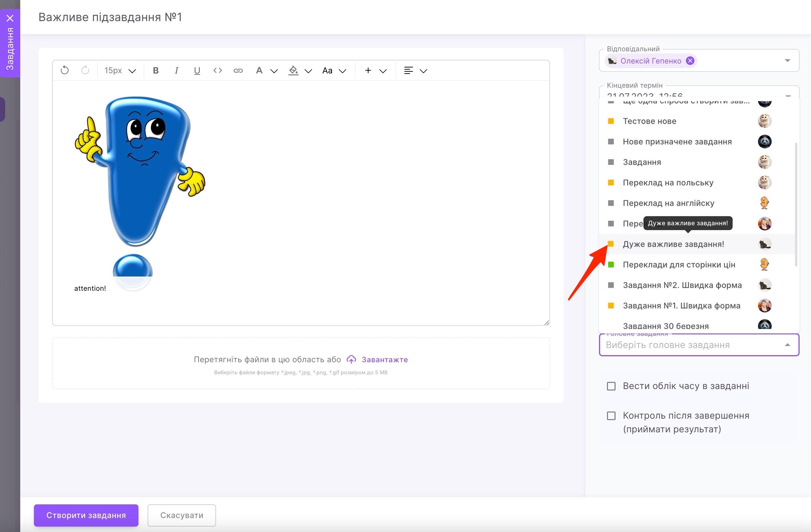The image size is (811, 532).
Task: Select 'Переклади для сторінки цін' task
Action: [x=678, y=265]
